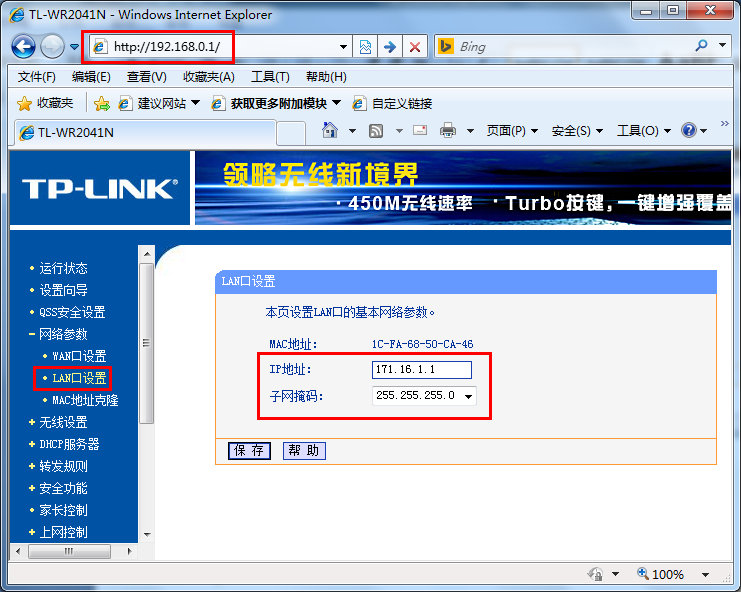The width and height of the screenshot is (741, 592).
Task: Click the security zone icon in the status bar
Action: (595, 574)
